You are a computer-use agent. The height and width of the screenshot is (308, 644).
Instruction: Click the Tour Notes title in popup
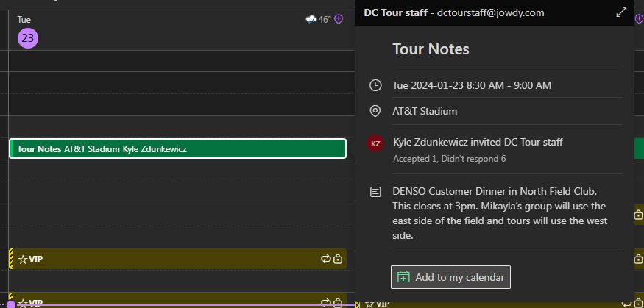click(x=431, y=49)
